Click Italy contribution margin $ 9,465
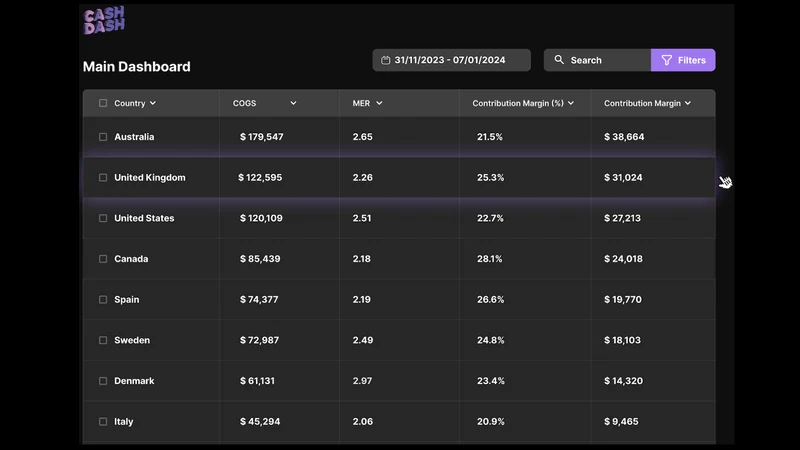 [x=621, y=421]
